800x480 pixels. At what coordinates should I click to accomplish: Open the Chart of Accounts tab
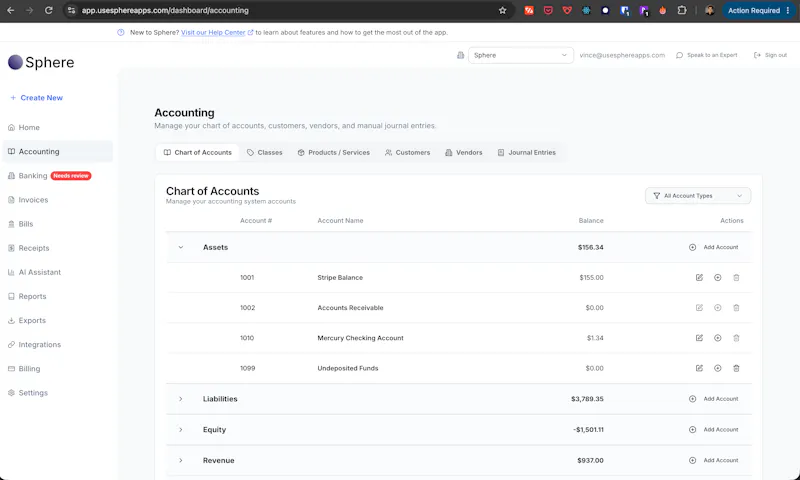(197, 153)
